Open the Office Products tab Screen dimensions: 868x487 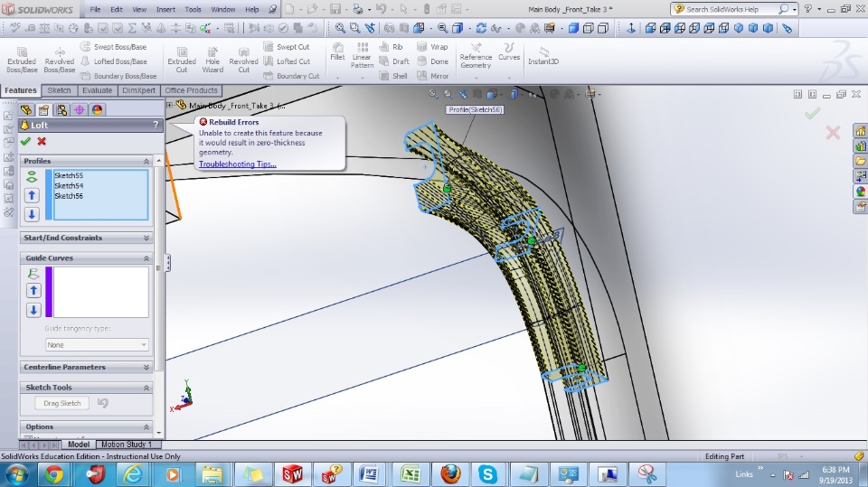coord(191,90)
